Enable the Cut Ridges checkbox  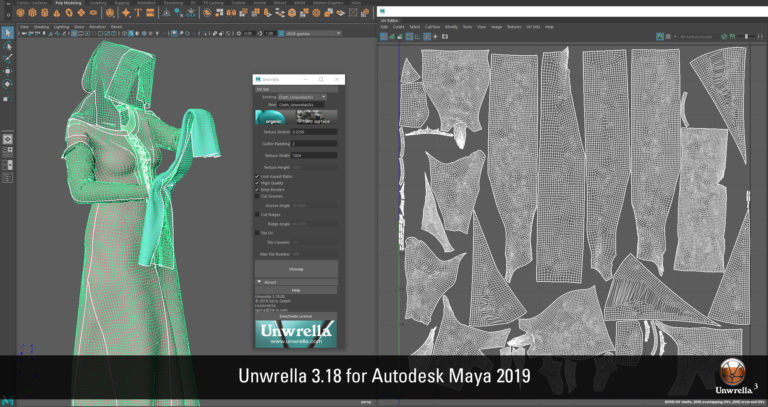[257, 215]
